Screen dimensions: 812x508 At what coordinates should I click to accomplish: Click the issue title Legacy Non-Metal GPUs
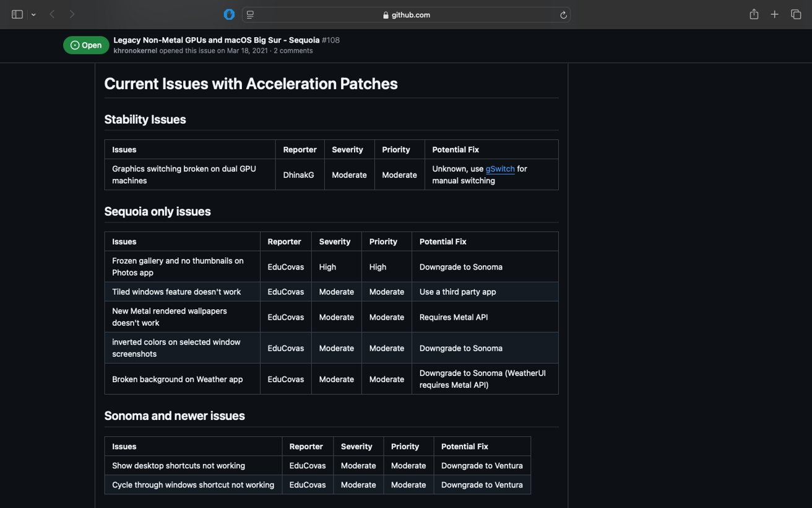tap(216, 40)
